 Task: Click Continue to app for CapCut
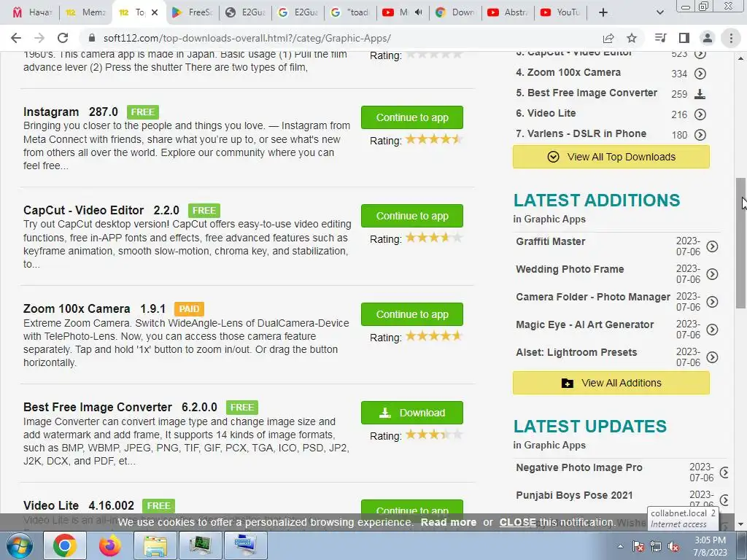412,216
